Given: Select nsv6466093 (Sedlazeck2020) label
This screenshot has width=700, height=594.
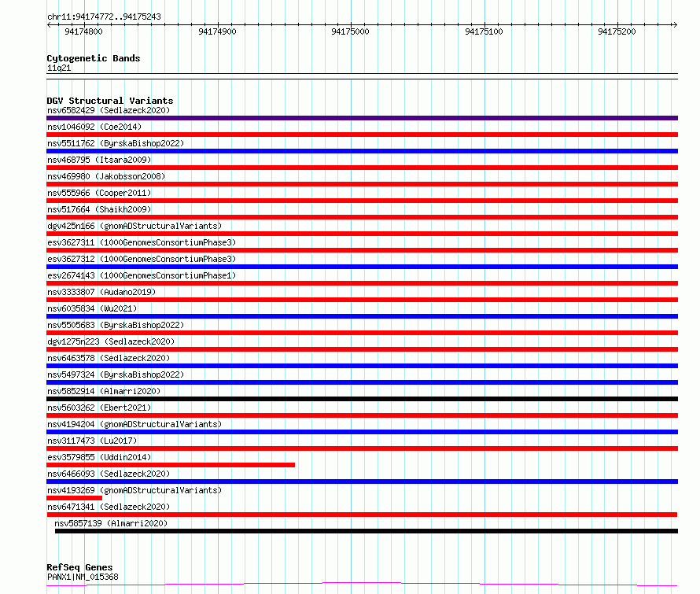Looking at the screenshot, I should coord(109,474).
